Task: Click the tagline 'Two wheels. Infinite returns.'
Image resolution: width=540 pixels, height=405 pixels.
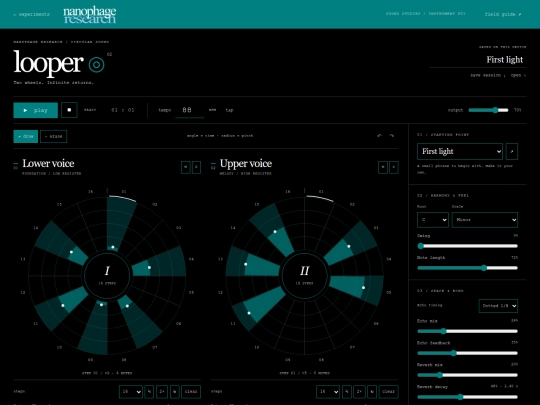Action: click(x=54, y=83)
